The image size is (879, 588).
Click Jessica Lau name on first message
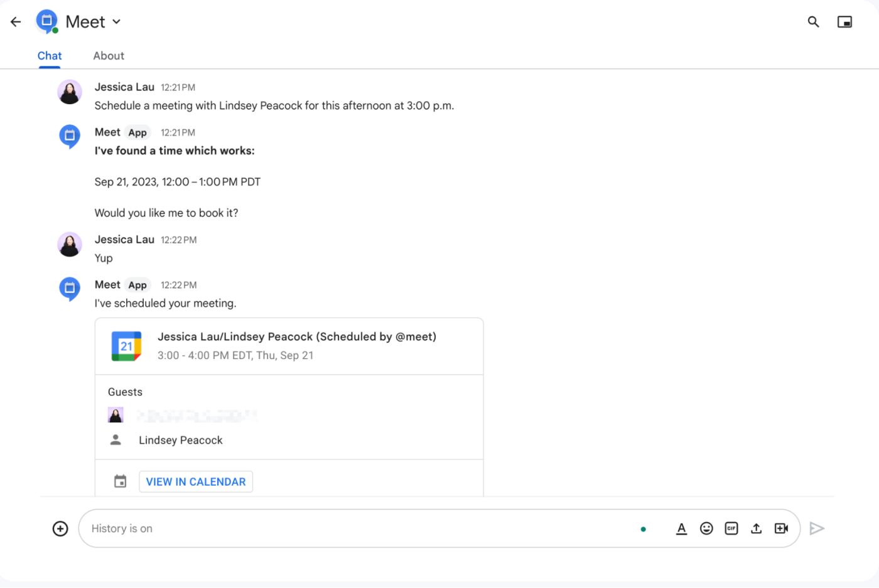[x=124, y=87]
